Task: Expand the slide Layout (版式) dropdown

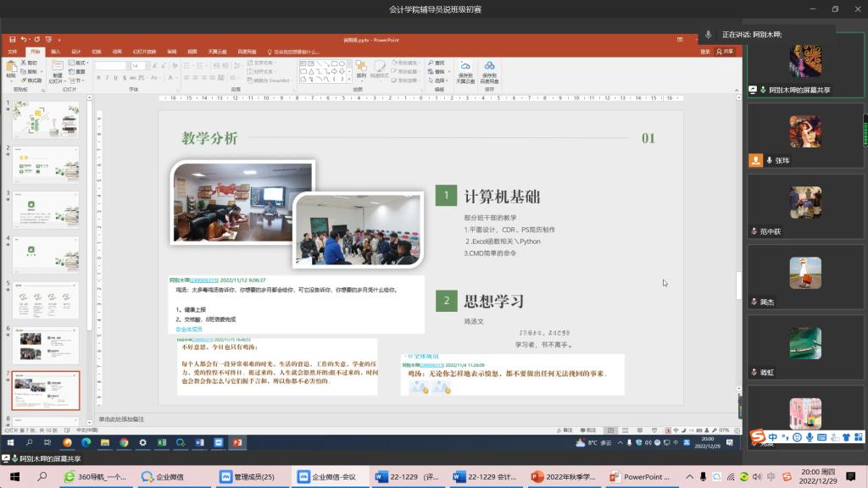Action: (81, 63)
